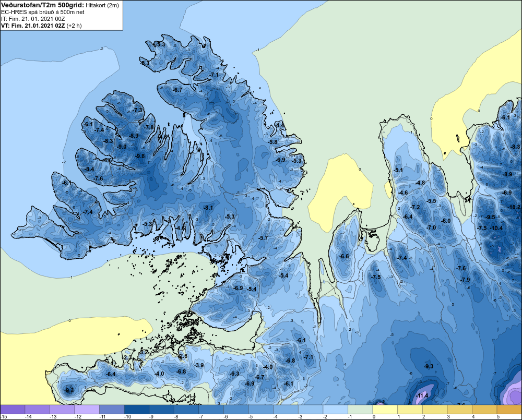522x420 pixels.
Task: Select the "IT: Fim. 21. 01. 2021 00Z" line
Action: pyautogui.click(x=33, y=19)
